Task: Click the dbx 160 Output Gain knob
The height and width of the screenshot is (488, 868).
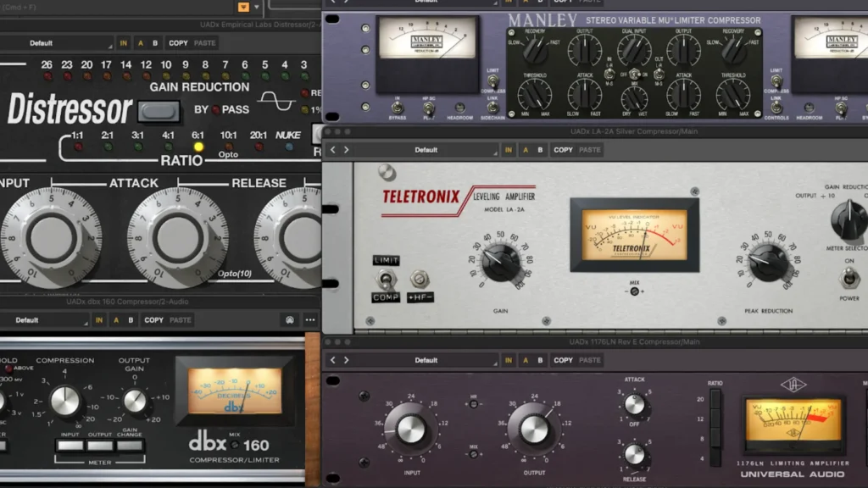Action: [x=135, y=401]
